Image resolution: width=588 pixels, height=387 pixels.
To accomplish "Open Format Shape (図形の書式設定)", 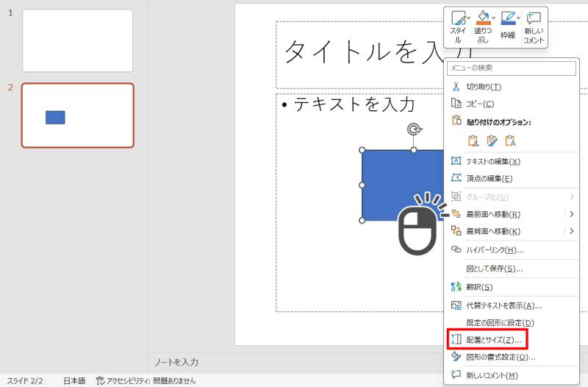I will (x=512, y=357).
